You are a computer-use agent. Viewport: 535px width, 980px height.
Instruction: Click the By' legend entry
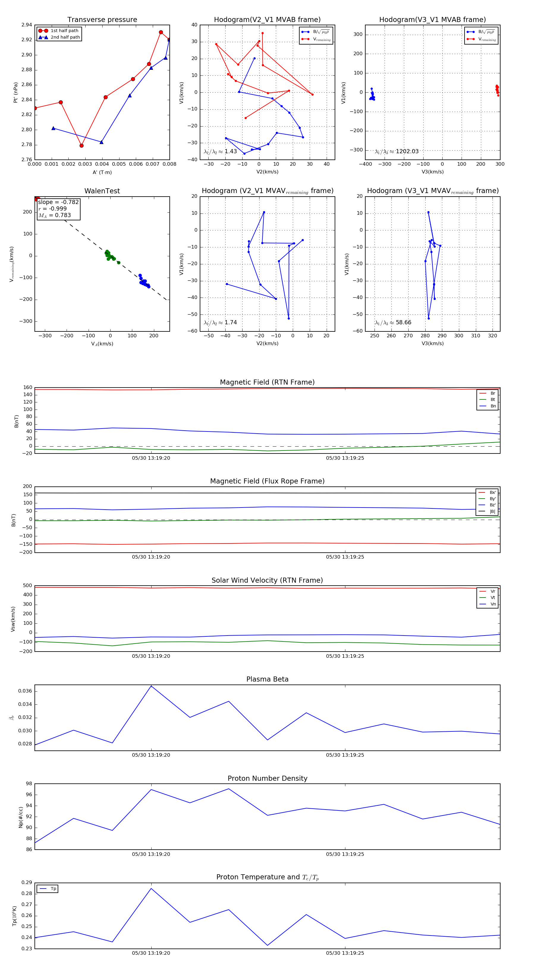coord(487,499)
